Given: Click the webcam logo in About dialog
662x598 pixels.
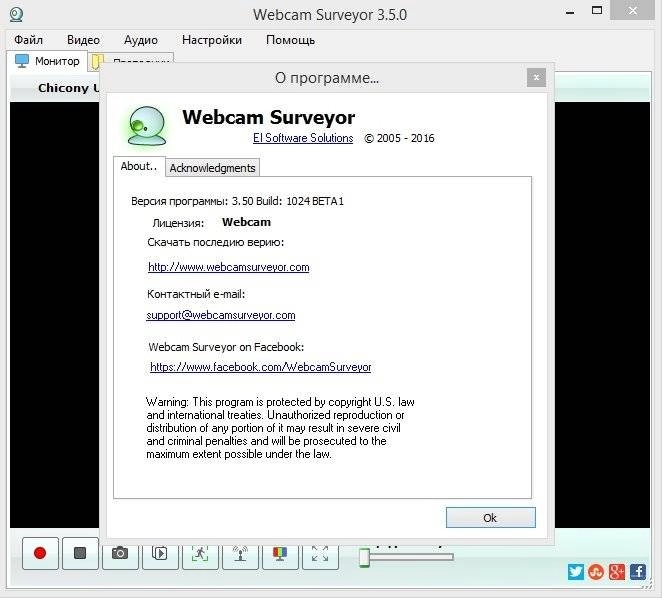Looking at the screenshot, I should click(x=147, y=126).
